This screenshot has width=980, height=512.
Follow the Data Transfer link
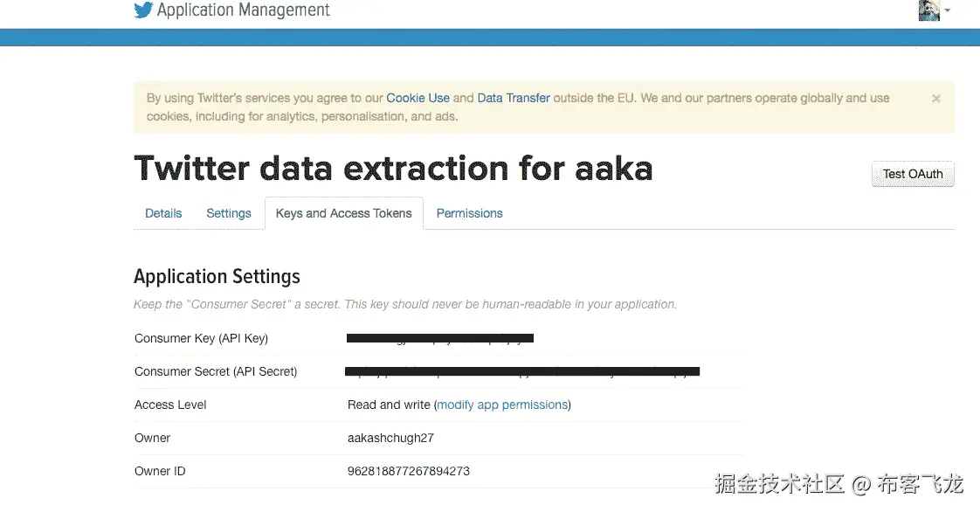point(514,98)
